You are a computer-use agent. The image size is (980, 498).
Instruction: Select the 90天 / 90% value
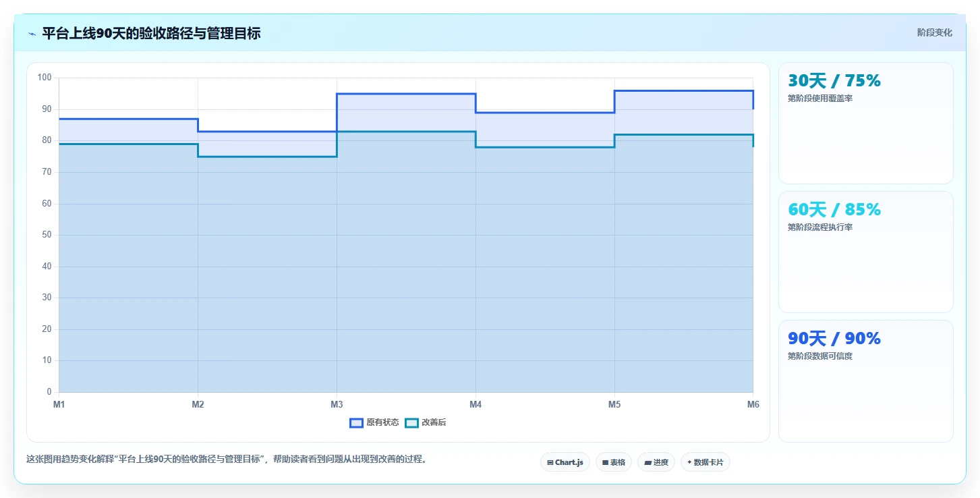834,339
